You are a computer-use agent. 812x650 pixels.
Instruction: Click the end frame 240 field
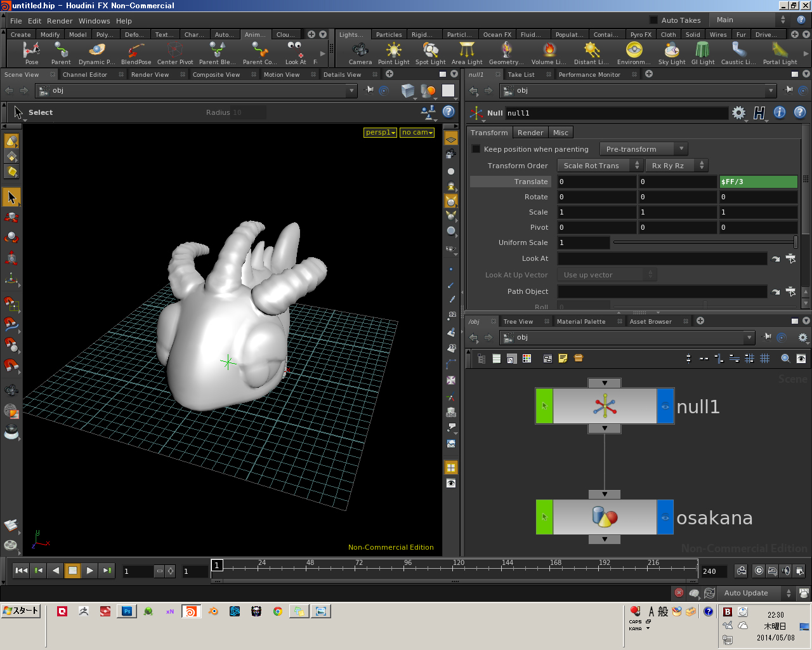tap(715, 571)
